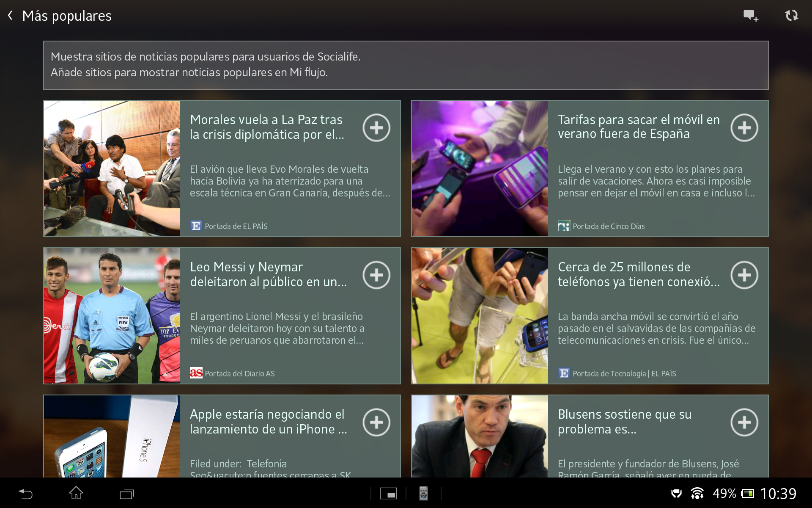The height and width of the screenshot is (508, 812).
Task: Add Apple estaría negociando article
Action: 376,422
